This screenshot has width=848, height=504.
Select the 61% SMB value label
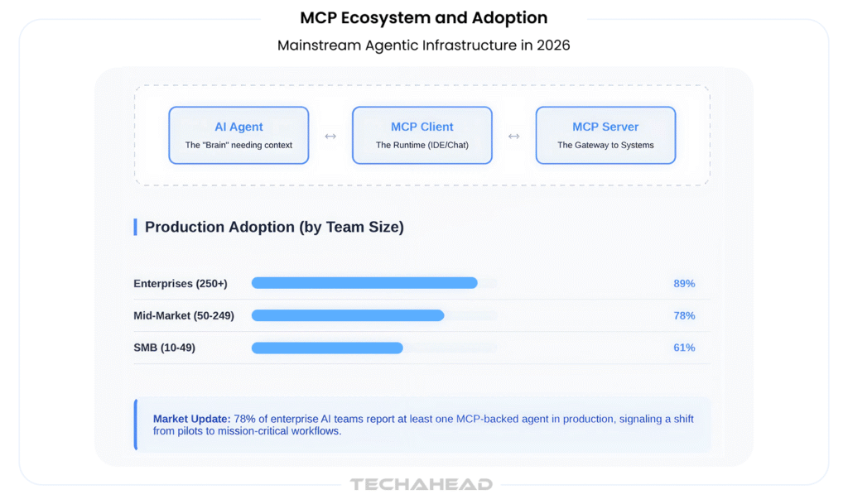point(684,348)
